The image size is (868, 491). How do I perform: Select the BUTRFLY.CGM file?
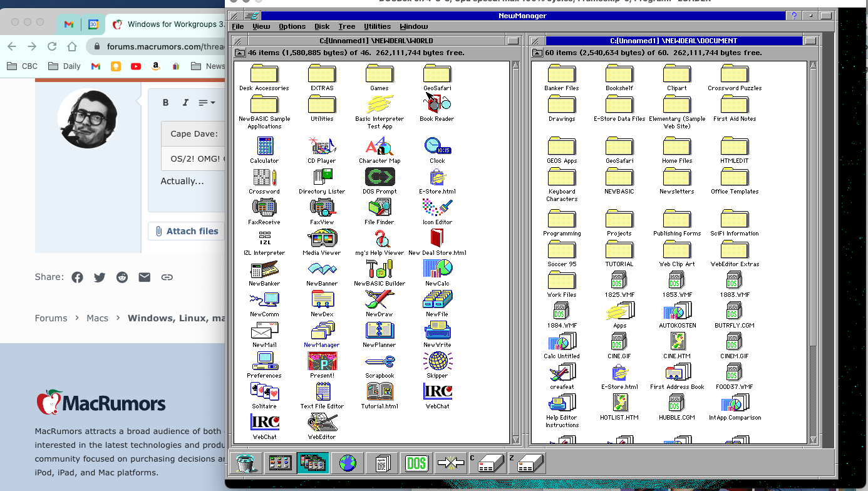coord(735,316)
